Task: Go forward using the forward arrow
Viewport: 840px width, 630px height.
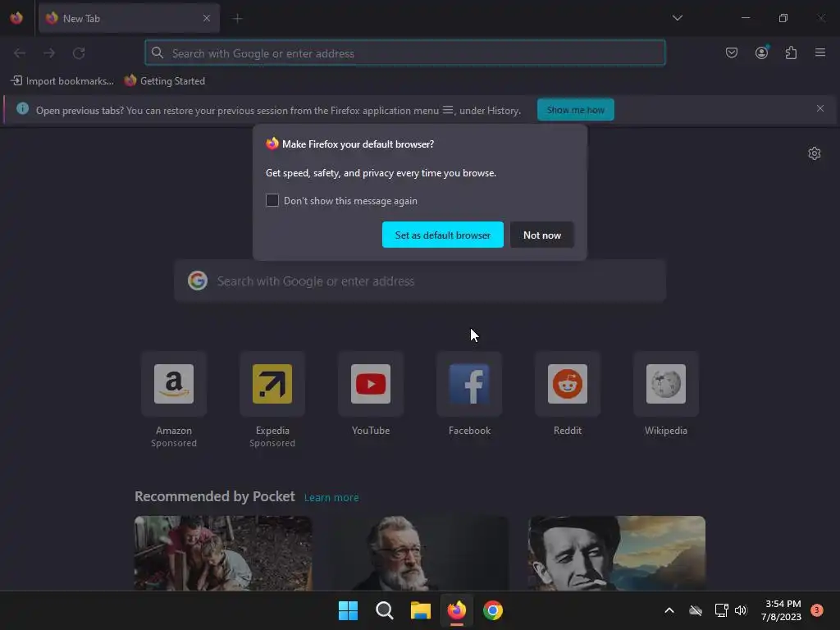Action: (x=49, y=53)
